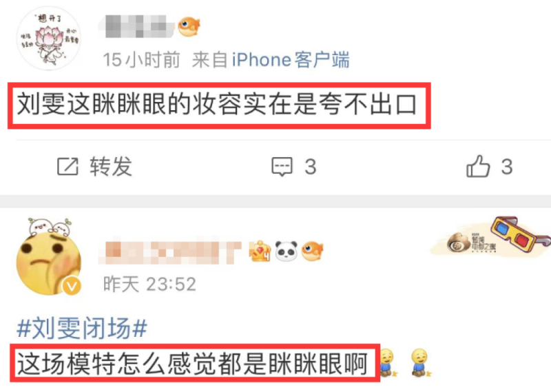The height and width of the screenshot is (392, 551).
Task: Open the iPhone客户端 source link
Action: pyautogui.click(x=291, y=59)
